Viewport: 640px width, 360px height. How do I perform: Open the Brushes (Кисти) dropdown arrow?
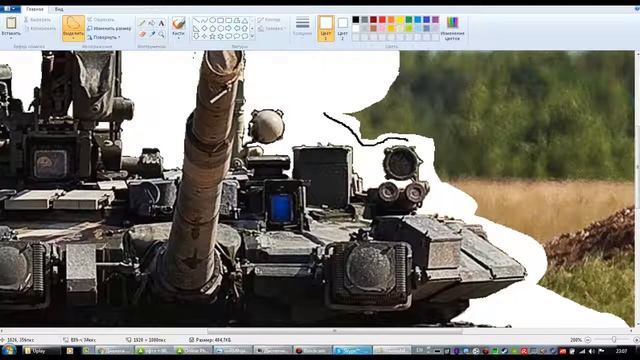click(178, 38)
